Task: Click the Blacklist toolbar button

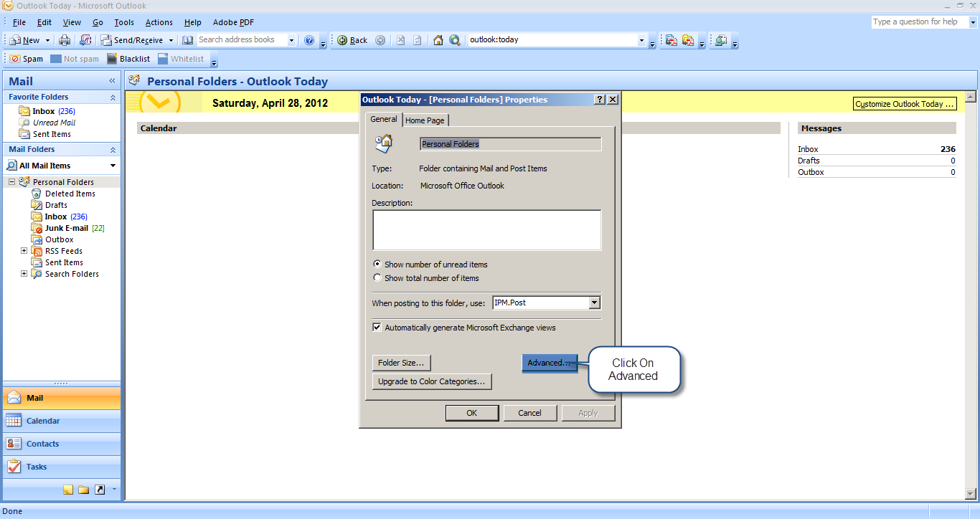Action: click(x=128, y=59)
